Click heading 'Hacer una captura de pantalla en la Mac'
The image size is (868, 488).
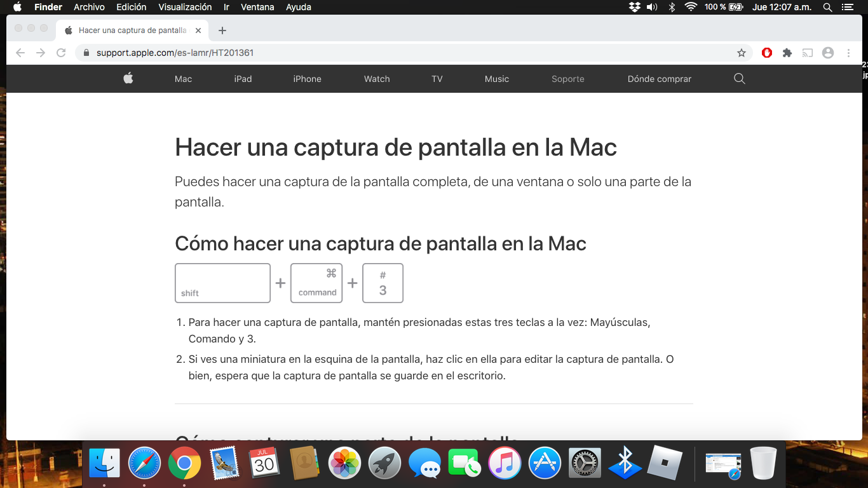click(396, 147)
